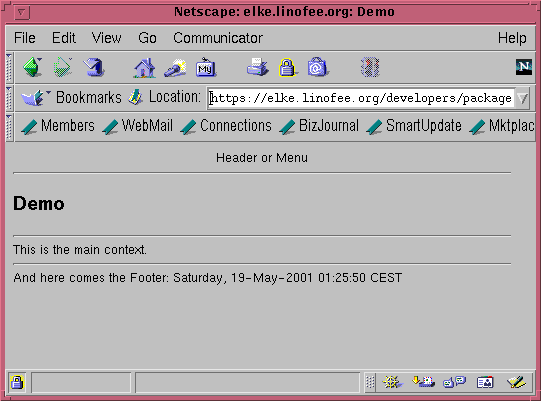
Task: Print the page with the printer icon
Action: (x=257, y=67)
